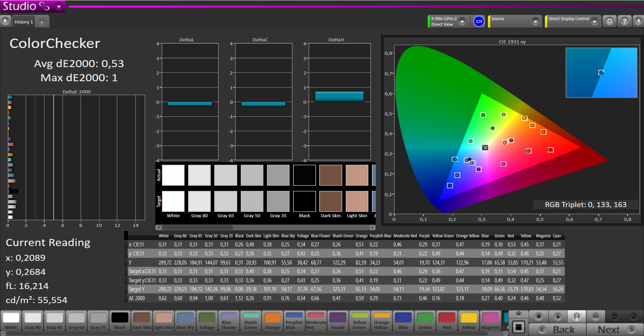644x336 pixels.
Task: Collapse the right panel with arrow icon
Action: pyautogui.click(x=638, y=21)
